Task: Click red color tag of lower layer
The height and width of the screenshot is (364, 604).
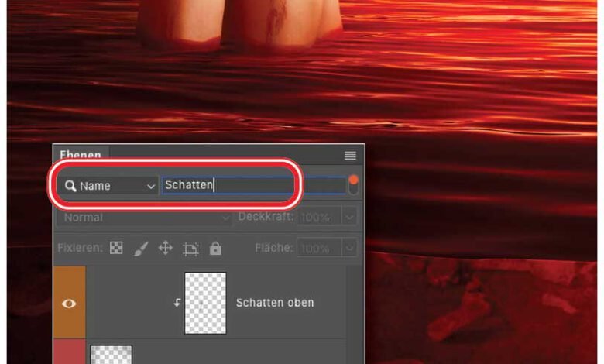Action: click(69, 352)
